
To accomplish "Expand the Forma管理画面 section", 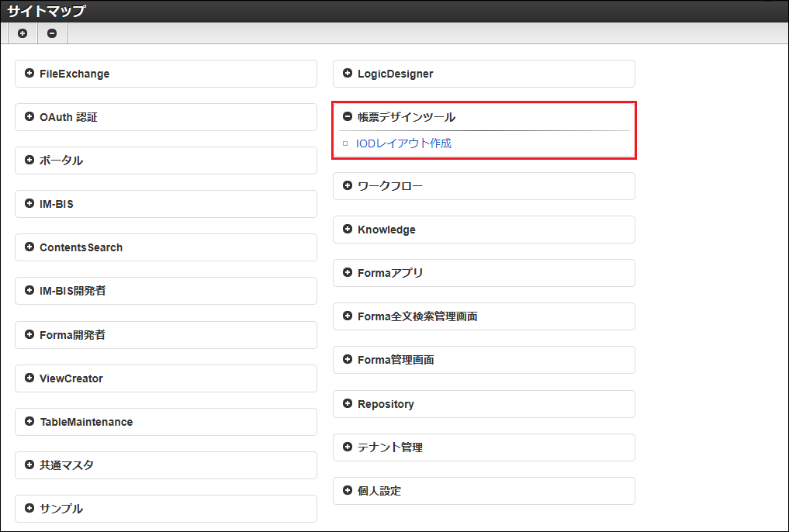I will [348, 360].
